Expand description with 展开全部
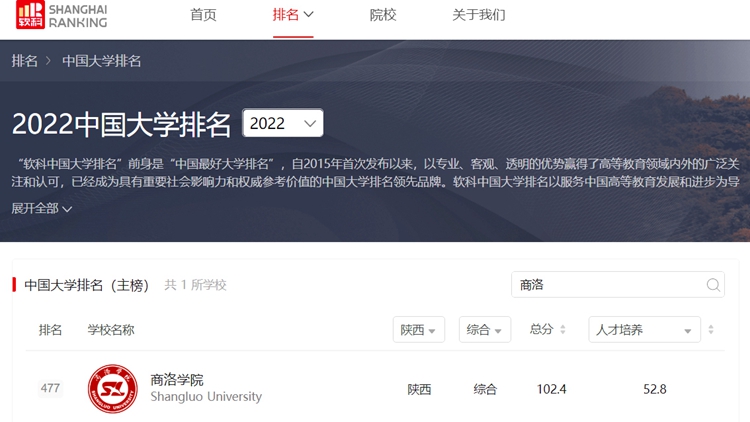 point(41,208)
